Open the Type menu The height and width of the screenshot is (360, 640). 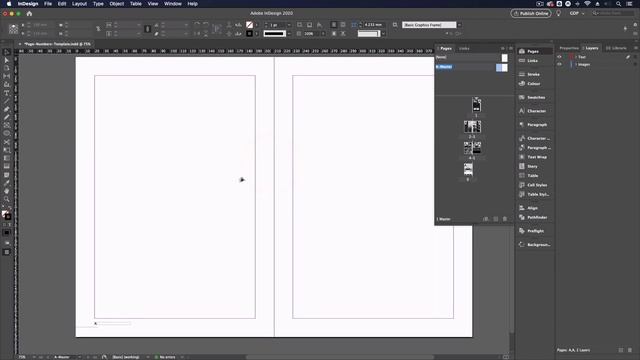(98, 4)
